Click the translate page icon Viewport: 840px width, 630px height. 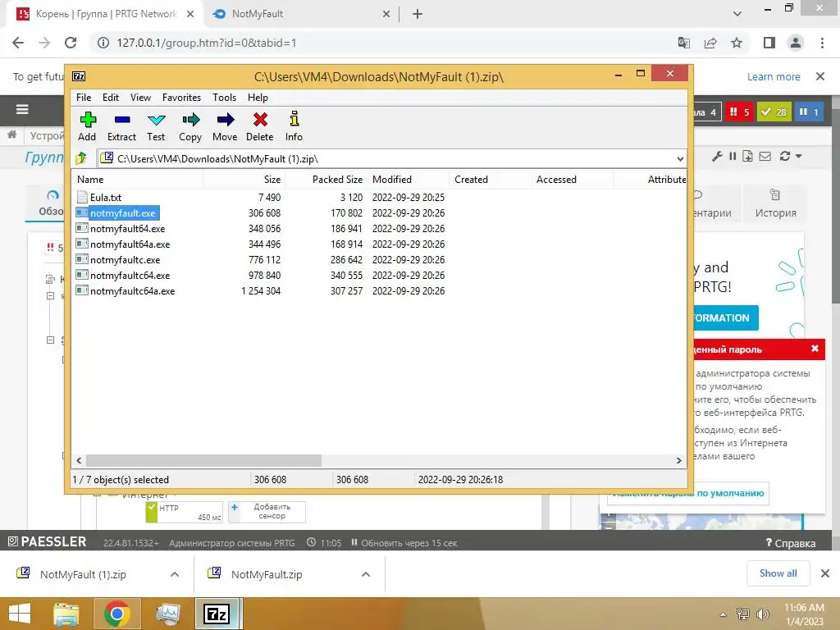coord(684,43)
